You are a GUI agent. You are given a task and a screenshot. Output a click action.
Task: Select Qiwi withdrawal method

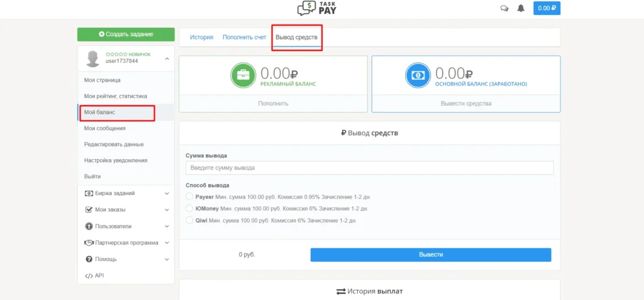[189, 220]
